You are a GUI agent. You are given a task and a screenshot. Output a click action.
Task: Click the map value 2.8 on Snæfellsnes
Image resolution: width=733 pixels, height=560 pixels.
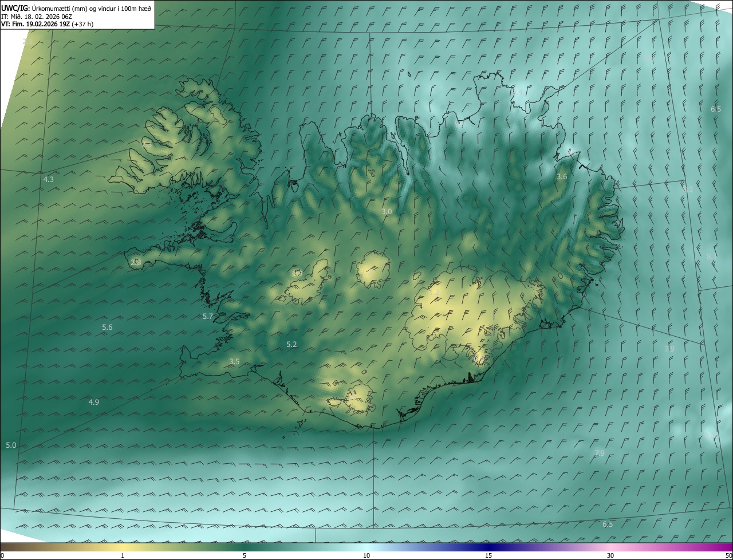click(x=136, y=262)
